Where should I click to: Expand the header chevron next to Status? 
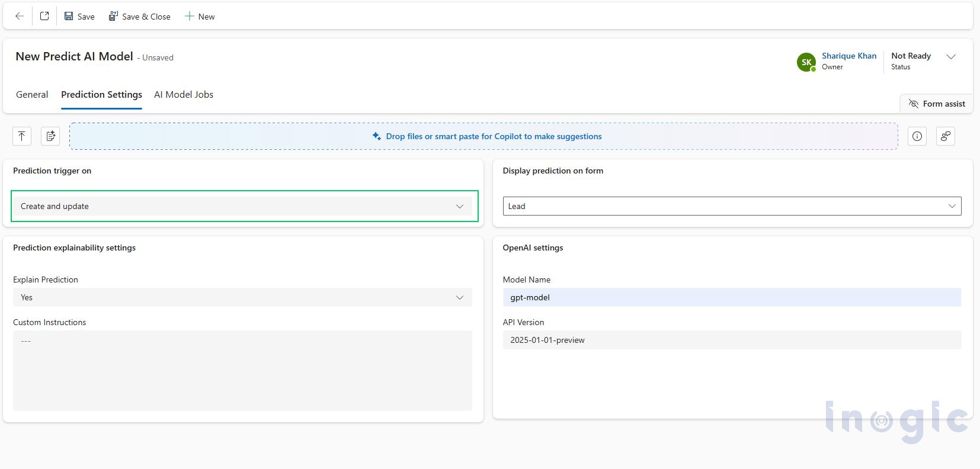coord(951,57)
